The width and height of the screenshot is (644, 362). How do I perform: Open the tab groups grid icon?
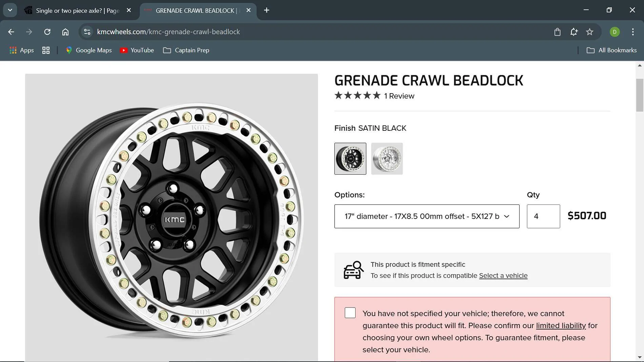coord(46,50)
